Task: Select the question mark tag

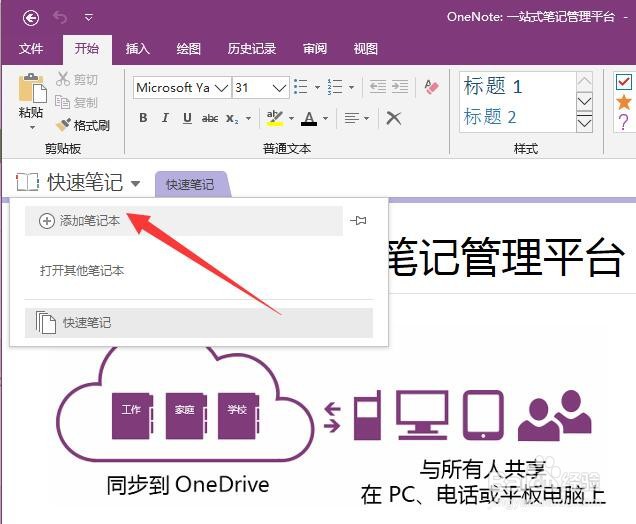Action: [623, 122]
